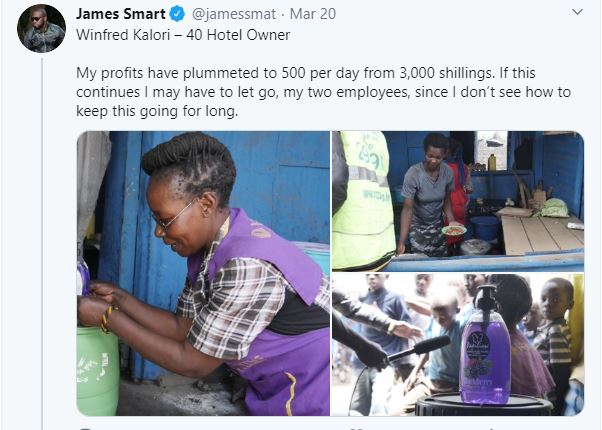
Task: Open the Mar 20 timestamp
Action: tap(313, 14)
